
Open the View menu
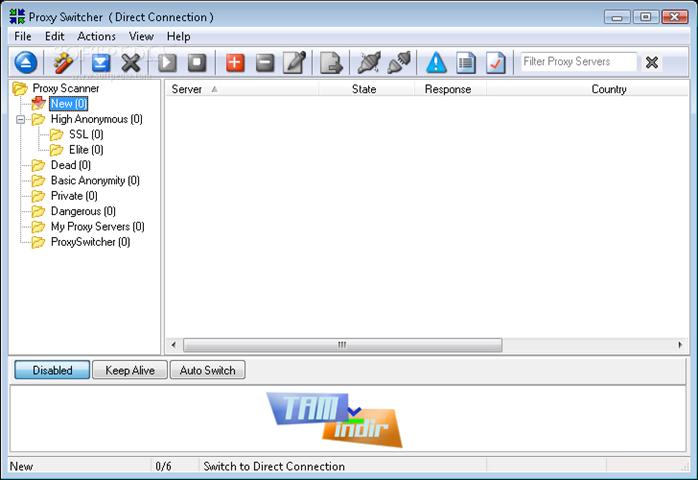pyautogui.click(x=141, y=36)
